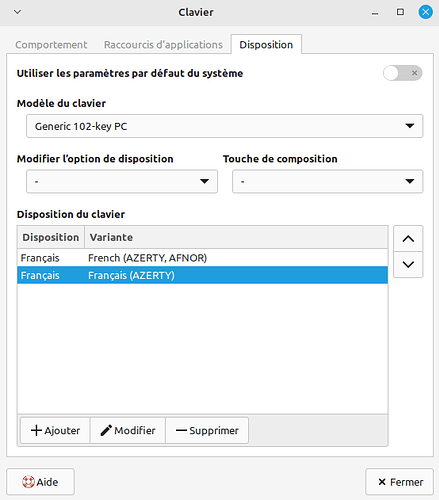The height and width of the screenshot is (500, 439).
Task: Select the Disposition tab
Action: point(266,44)
